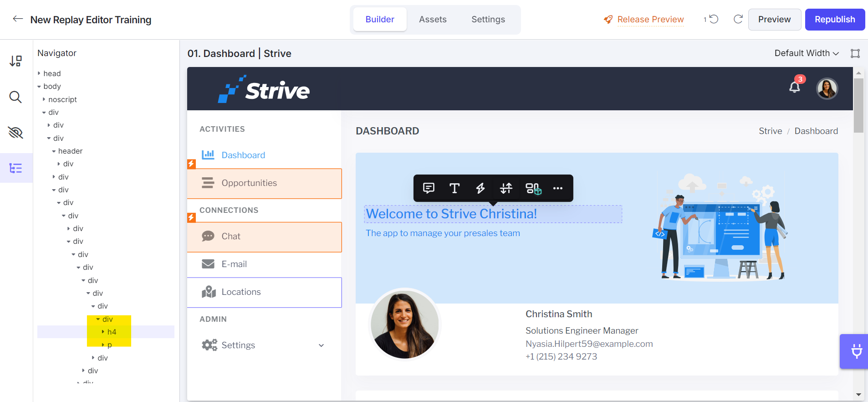The image size is (868, 402).
Task: Expand the Settings menu chevron
Action: pyautogui.click(x=322, y=345)
